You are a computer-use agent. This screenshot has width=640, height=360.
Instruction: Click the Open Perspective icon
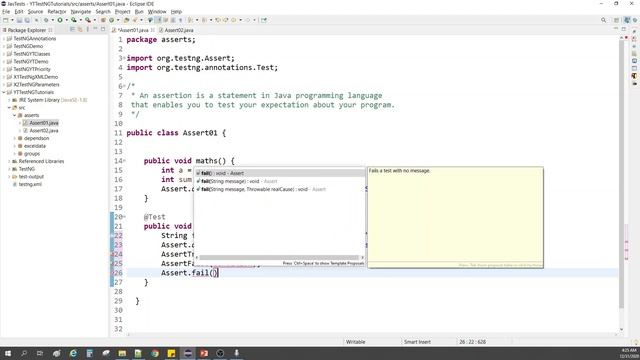(617, 20)
